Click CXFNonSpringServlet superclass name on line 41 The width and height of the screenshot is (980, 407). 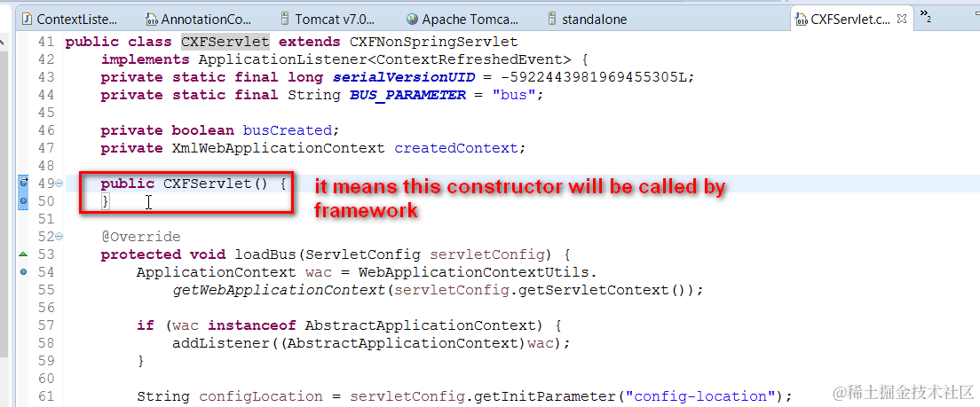434,42
